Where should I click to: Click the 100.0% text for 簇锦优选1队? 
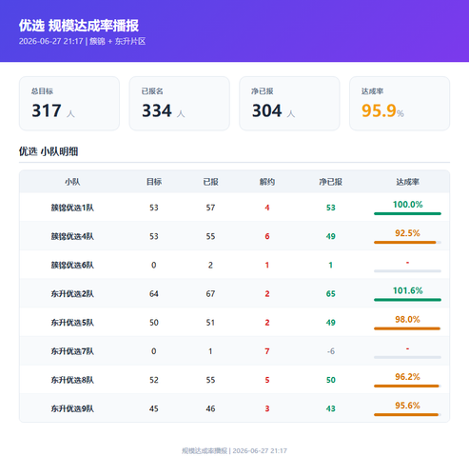(407, 205)
